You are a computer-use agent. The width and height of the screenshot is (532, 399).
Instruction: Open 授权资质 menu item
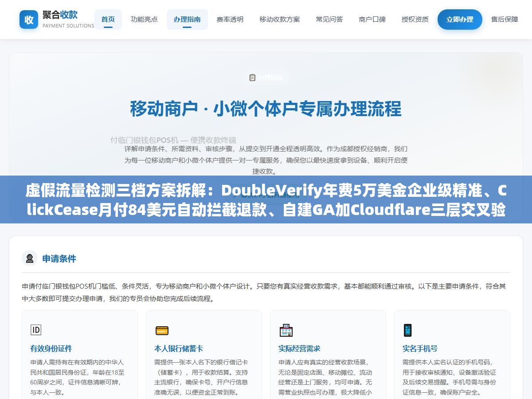coord(415,20)
